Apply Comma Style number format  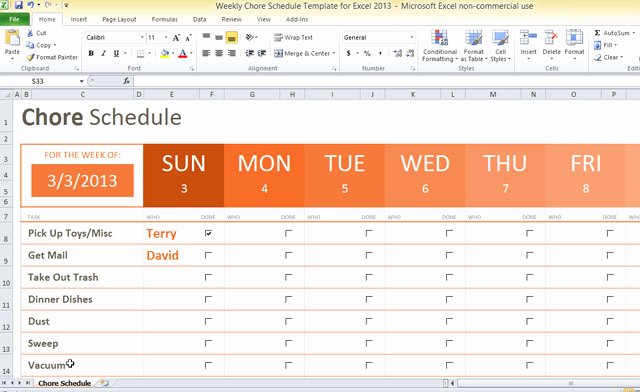coord(380,53)
